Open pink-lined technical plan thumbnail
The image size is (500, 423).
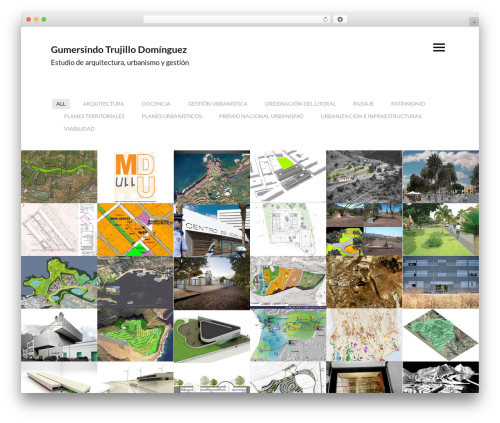59,230
